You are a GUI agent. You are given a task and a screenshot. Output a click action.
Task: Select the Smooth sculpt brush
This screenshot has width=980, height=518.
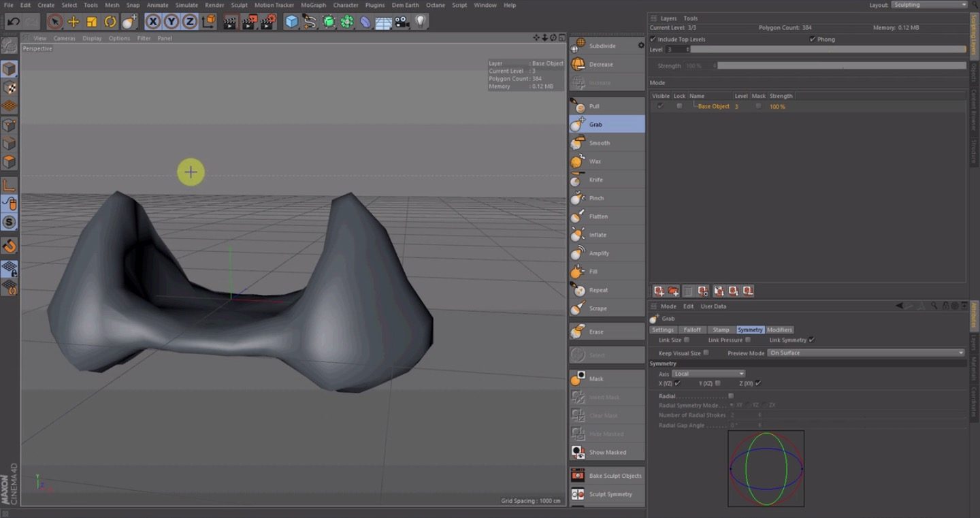coord(607,143)
